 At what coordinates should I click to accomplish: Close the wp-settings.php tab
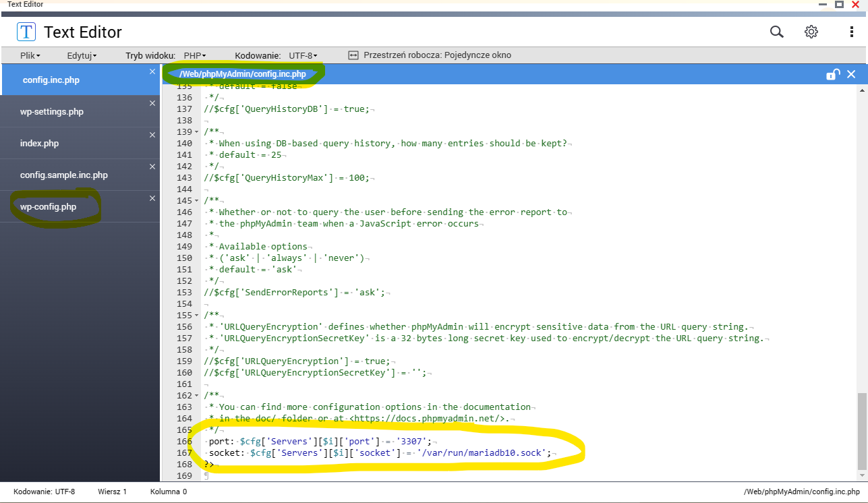point(152,103)
